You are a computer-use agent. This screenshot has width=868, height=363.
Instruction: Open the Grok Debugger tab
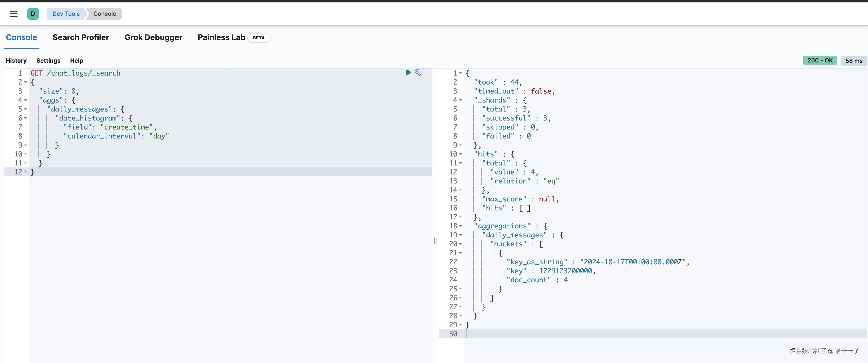[x=153, y=37]
